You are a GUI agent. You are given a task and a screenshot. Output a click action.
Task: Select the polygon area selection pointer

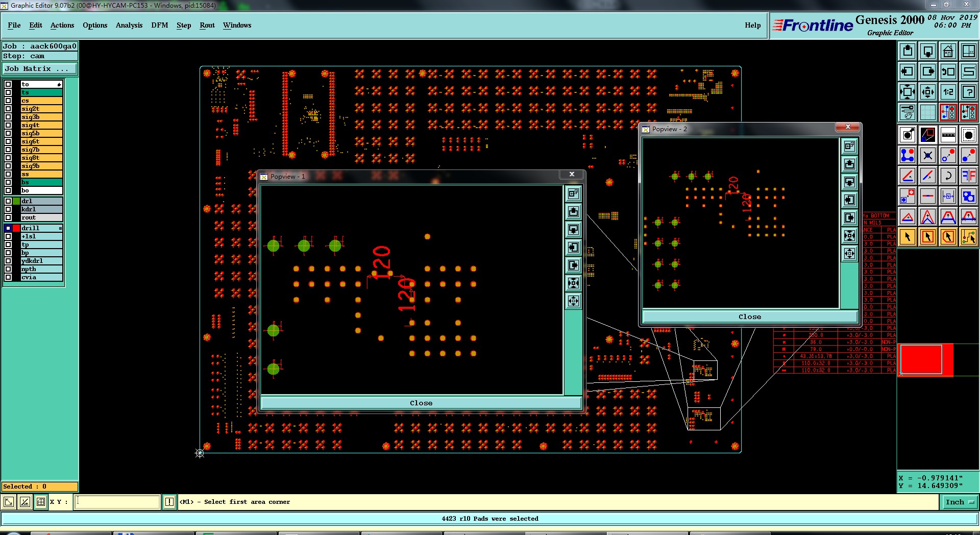(948, 237)
